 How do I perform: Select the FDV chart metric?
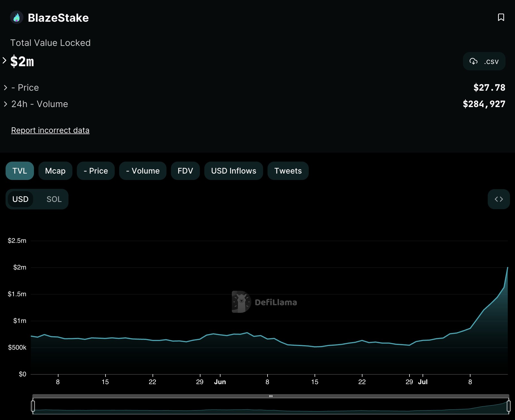tap(185, 171)
